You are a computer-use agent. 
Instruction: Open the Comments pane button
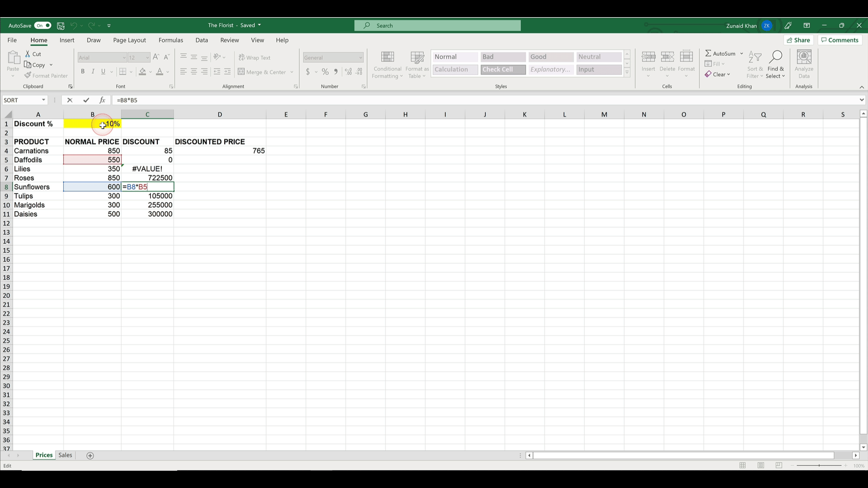840,40
